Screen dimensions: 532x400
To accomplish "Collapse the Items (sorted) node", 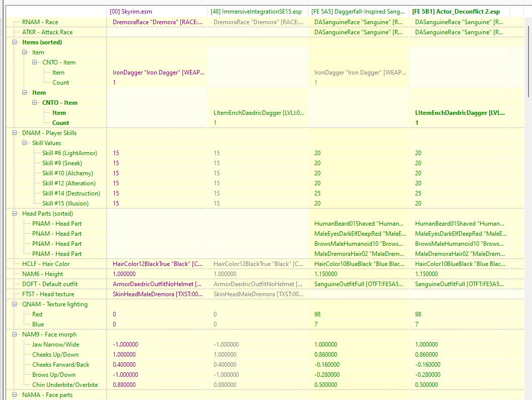I will coord(14,42).
